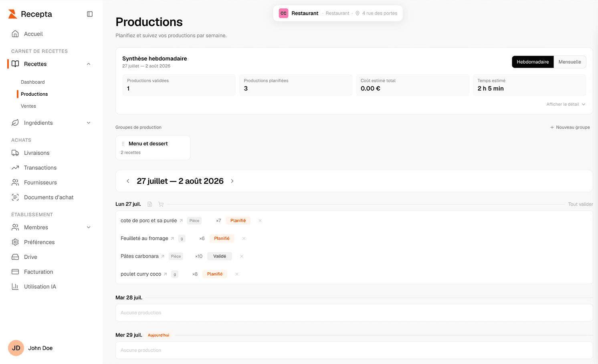The height and width of the screenshot is (364, 598).
Task: Open Facturation menu label
Action: click(x=38, y=272)
